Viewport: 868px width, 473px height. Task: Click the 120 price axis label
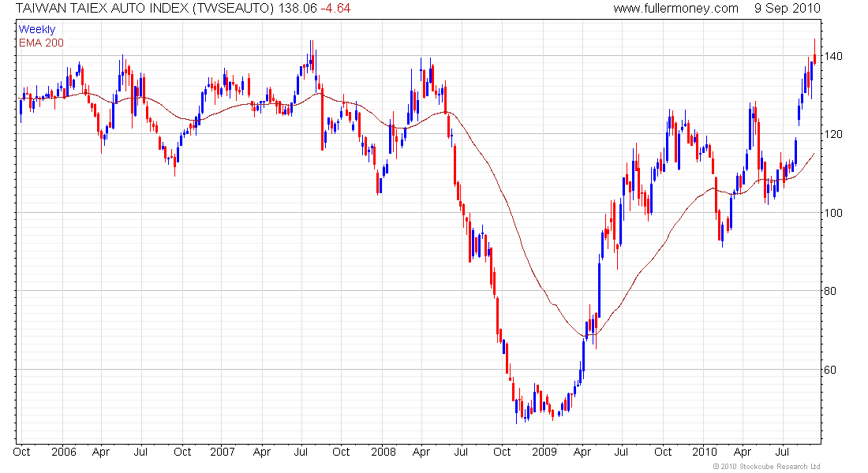(833, 135)
